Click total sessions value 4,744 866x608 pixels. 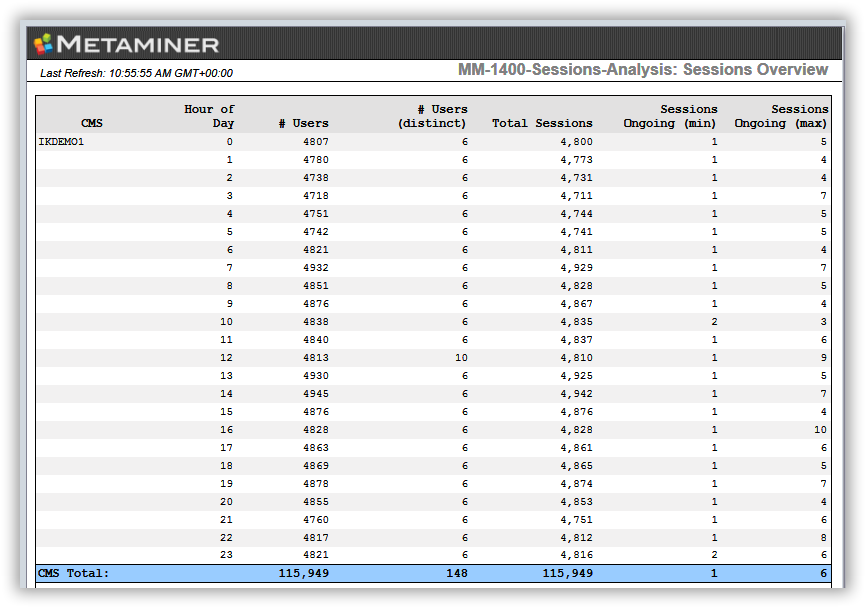point(576,214)
